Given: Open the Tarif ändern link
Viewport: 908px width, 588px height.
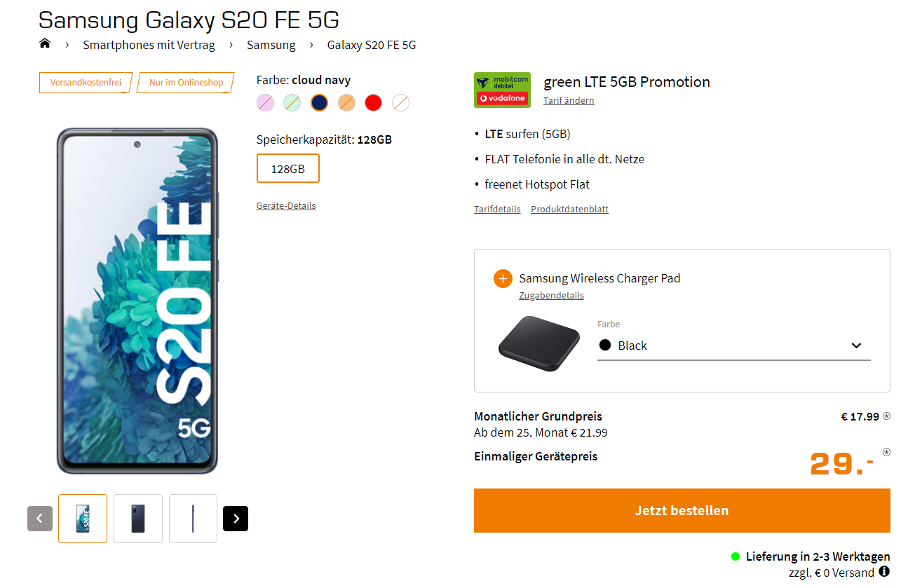Looking at the screenshot, I should tap(569, 100).
